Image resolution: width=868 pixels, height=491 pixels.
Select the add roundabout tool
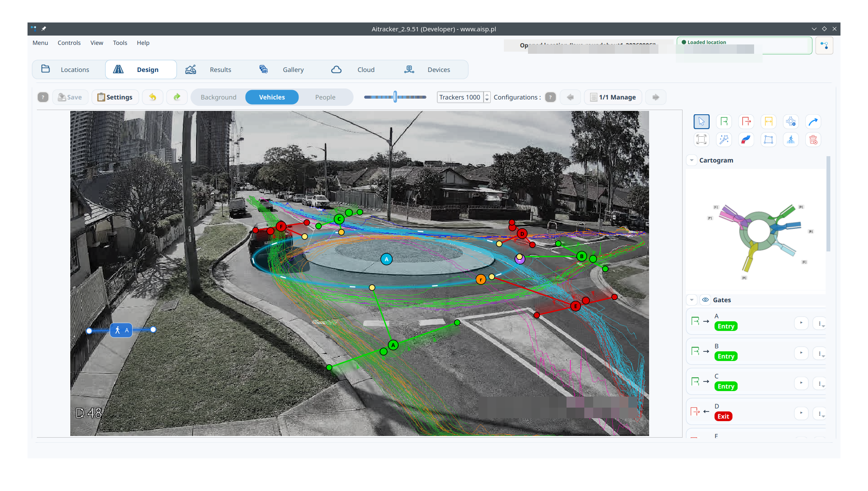(x=791, y=122)
